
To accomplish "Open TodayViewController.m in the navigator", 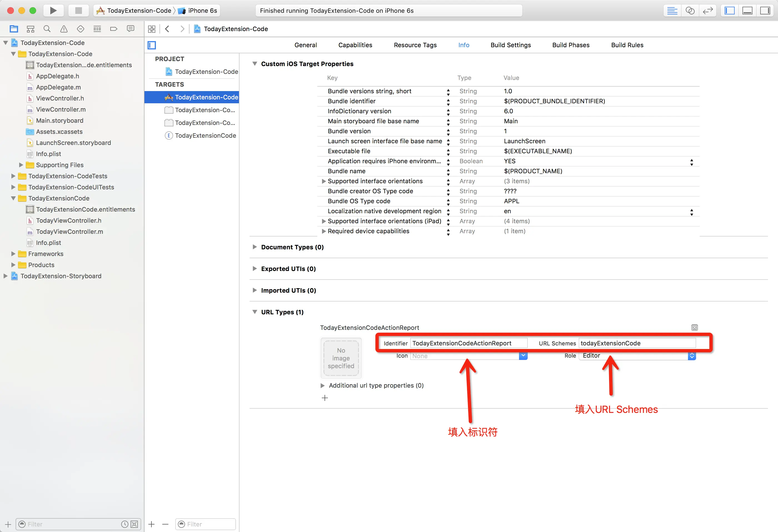I will coord(69,232).
